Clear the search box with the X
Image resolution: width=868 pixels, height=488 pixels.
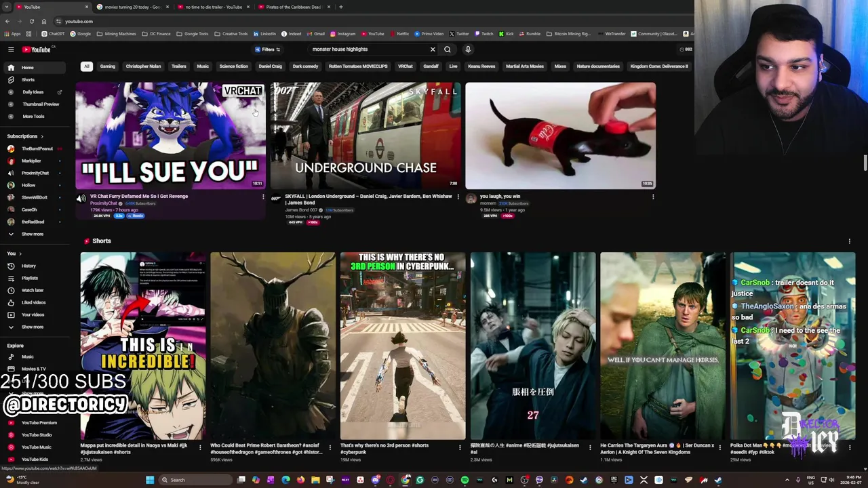pyautogui.click(x=433, y=49)
